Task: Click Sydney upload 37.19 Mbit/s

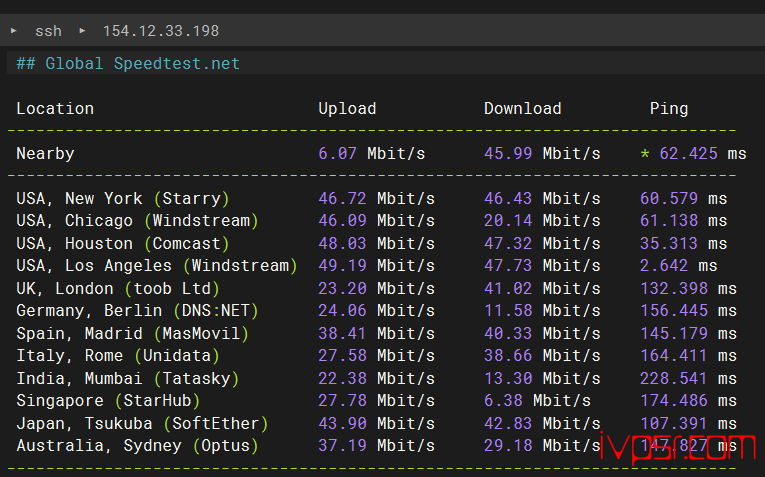Action: point(376,445)
